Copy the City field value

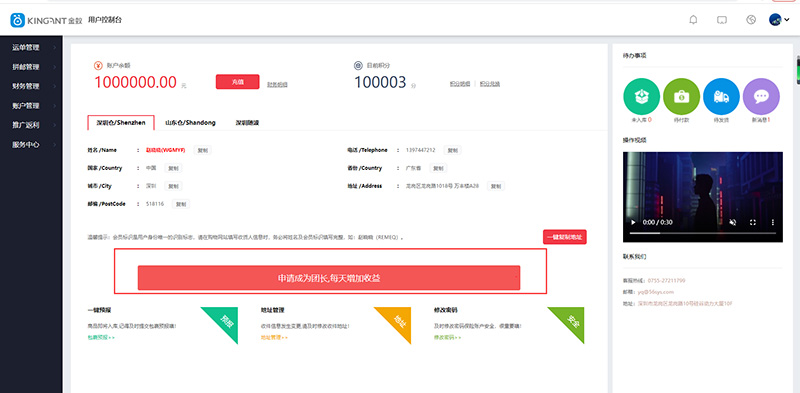[173, 186]
